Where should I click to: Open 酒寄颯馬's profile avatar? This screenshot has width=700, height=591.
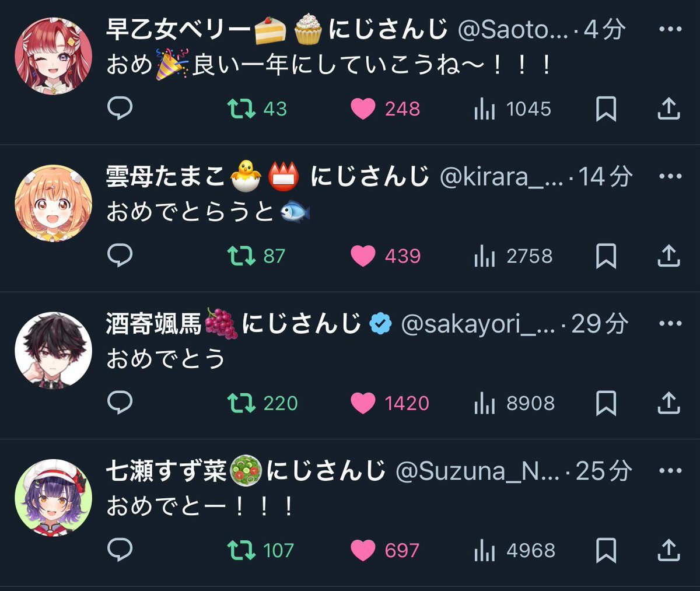point(53,350)
